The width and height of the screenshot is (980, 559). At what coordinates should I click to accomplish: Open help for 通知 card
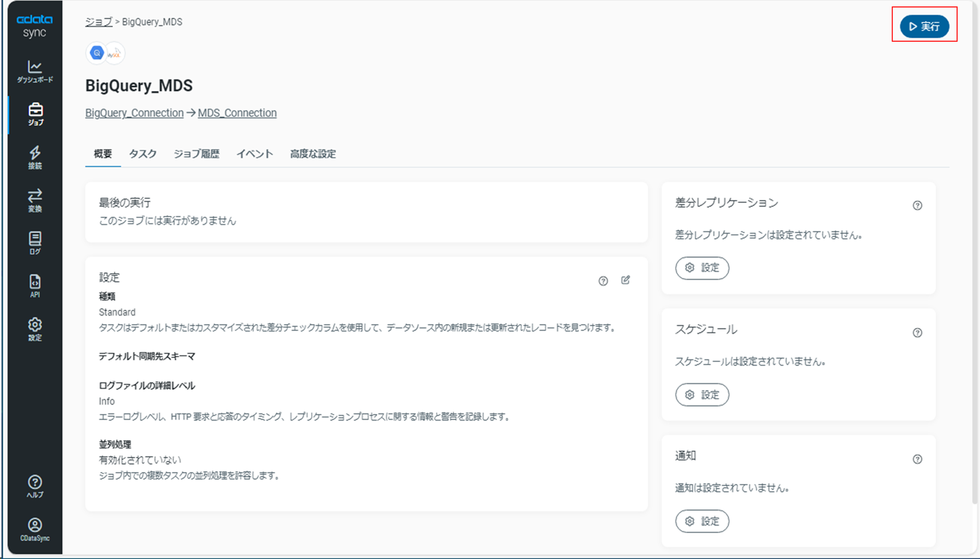917,459
